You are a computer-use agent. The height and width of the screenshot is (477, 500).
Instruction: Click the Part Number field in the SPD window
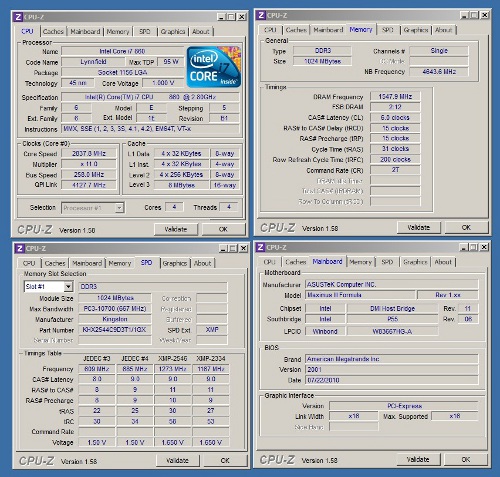115,330
